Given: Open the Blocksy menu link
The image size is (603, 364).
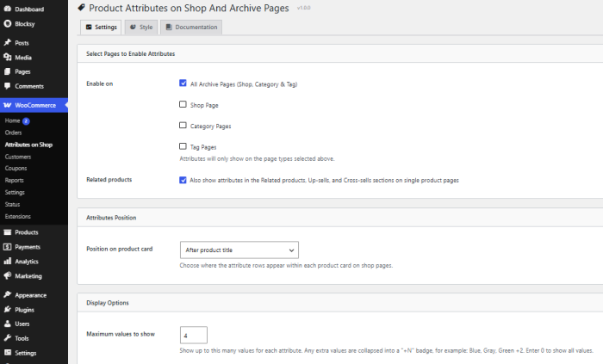Looking at the screenshot, I should 25,24.
